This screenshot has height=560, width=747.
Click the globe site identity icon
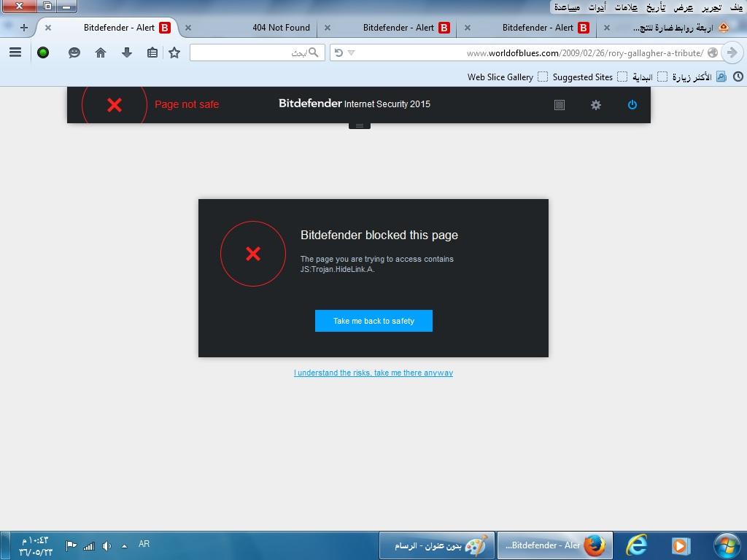coord(713,52)
